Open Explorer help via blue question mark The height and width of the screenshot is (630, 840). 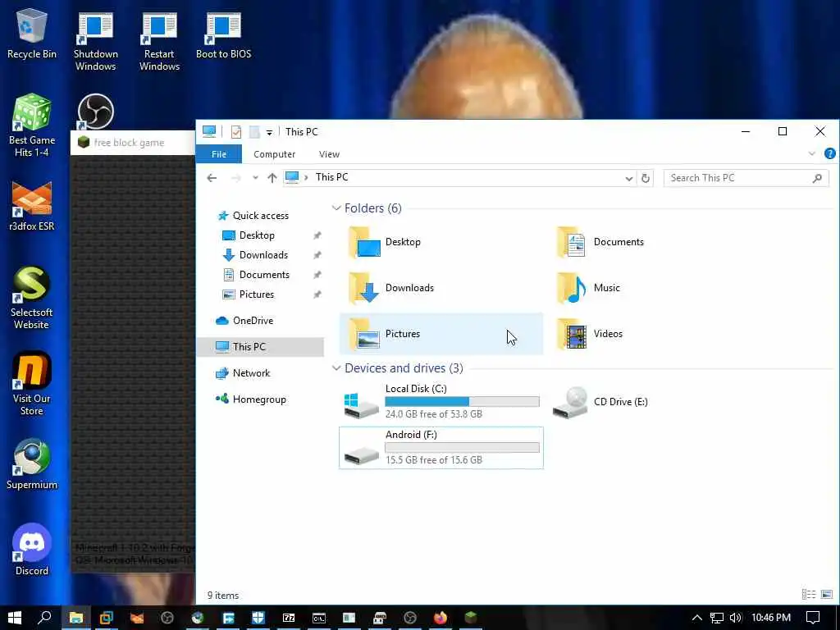(x=830, y=153)
